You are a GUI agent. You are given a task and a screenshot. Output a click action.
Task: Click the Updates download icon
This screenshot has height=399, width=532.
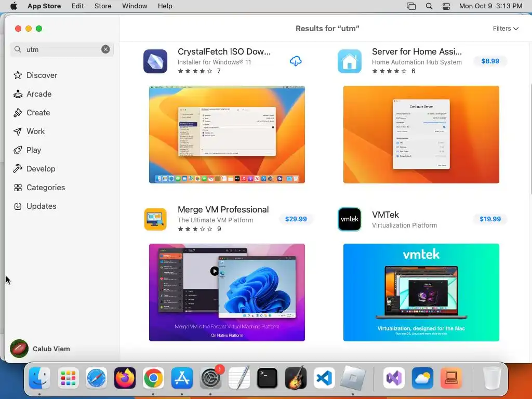click(18, 206)
